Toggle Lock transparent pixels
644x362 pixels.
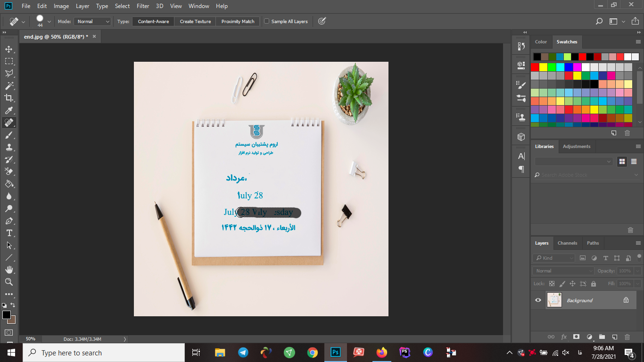pyautogui.click(x=552, y=284)
